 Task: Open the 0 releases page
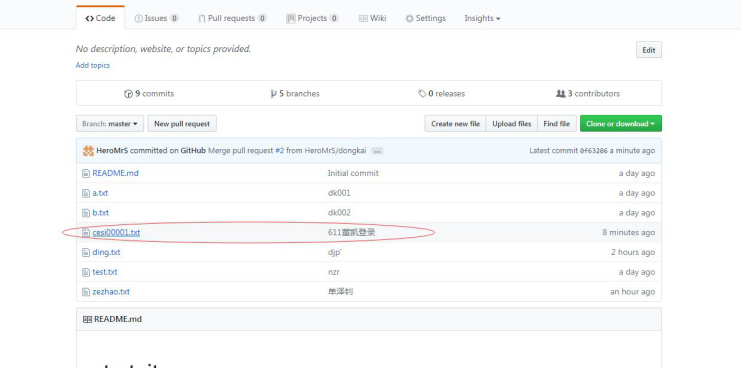[x=441, y=94]
